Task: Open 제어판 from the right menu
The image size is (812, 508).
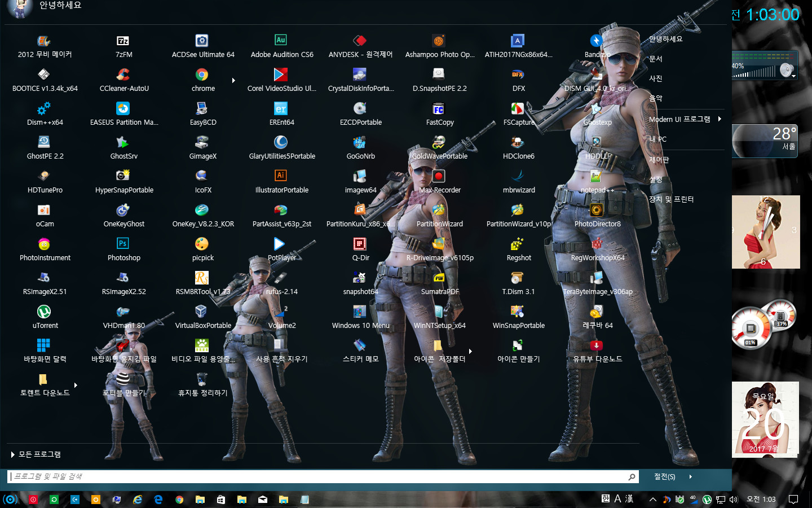Action: click(659, 160)
